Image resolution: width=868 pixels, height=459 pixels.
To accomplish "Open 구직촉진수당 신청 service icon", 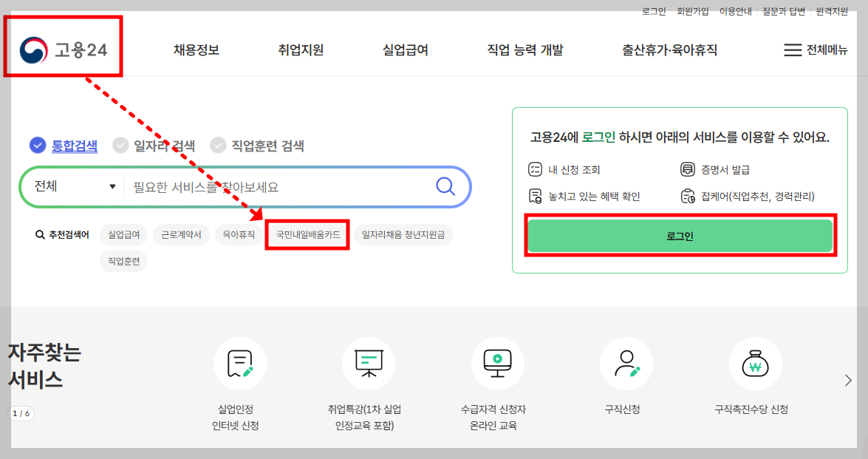I will pyautogui.click(x=755, y=364).
